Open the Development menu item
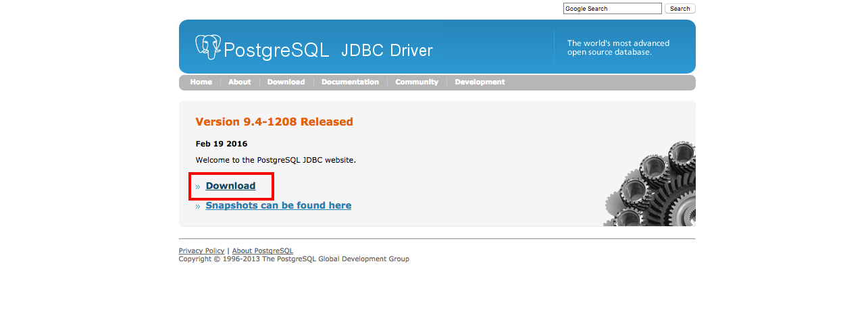This screenshot has width=868, height=318. tap(480, 82)
